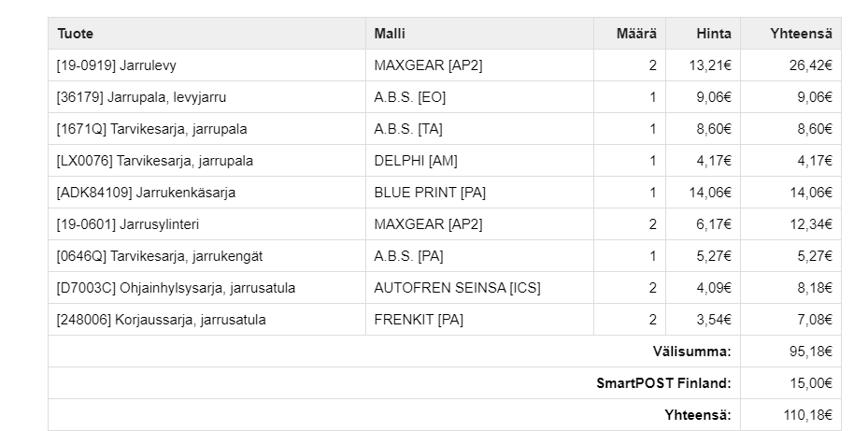Click the Tuote column header
This screenshot has width=868, height=431.
76,34
